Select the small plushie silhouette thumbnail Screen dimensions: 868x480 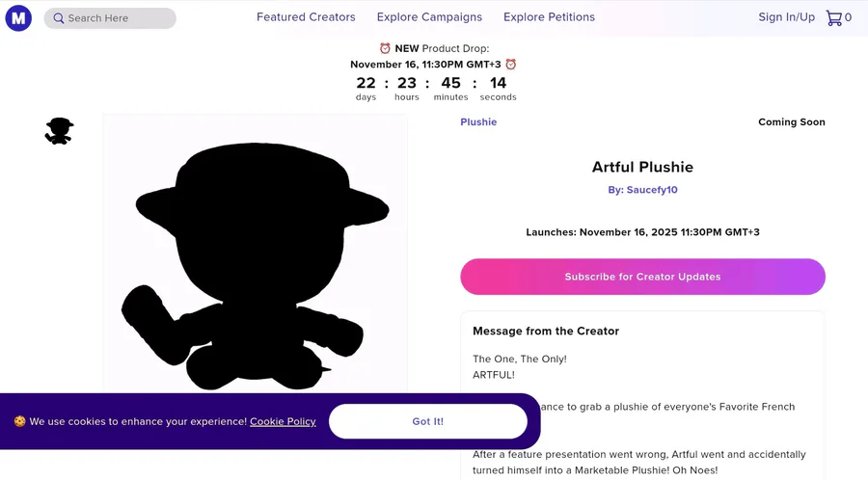(59, 131)
